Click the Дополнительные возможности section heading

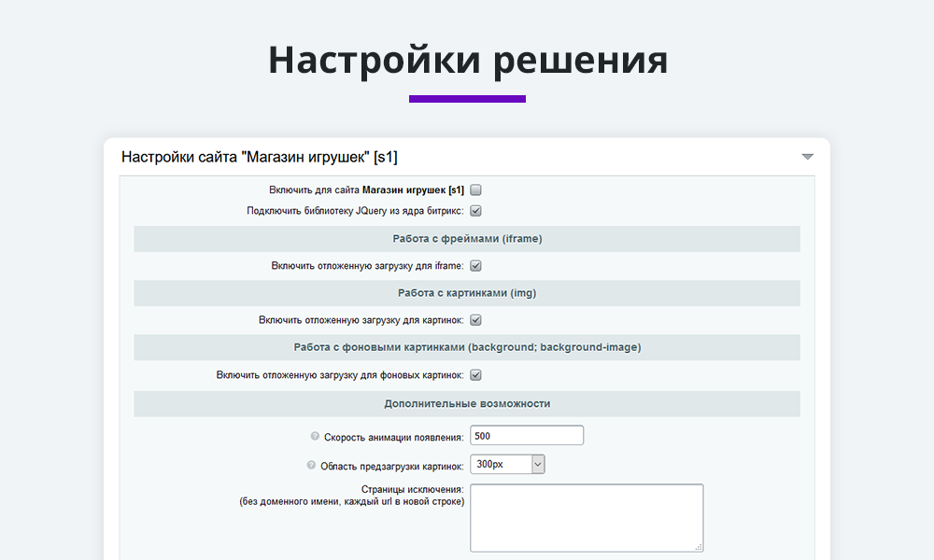coord(467,403)
